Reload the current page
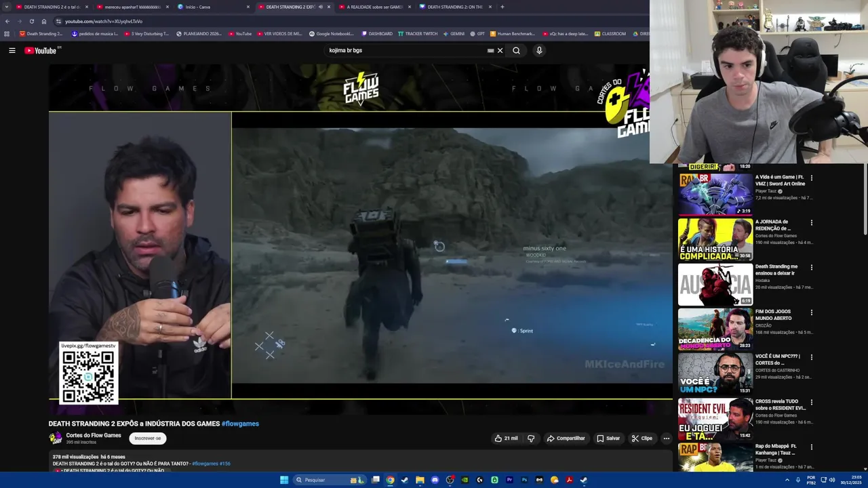 31,21
